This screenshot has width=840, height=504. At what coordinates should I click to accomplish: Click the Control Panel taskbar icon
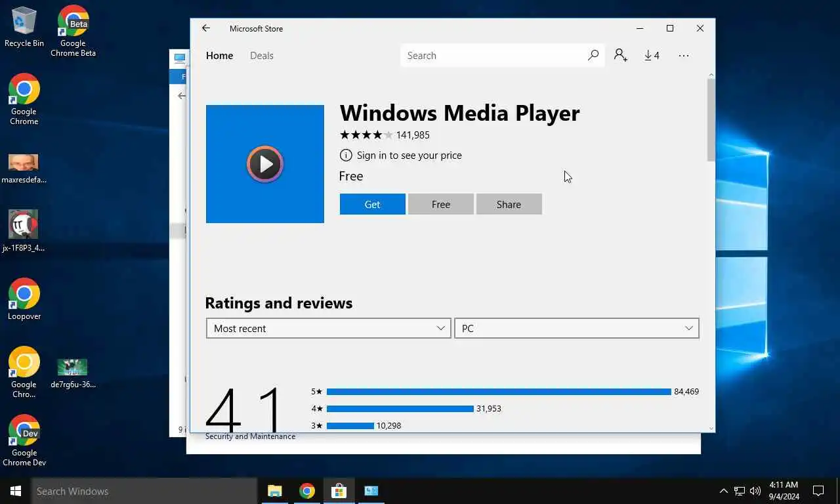pos(371,491)
